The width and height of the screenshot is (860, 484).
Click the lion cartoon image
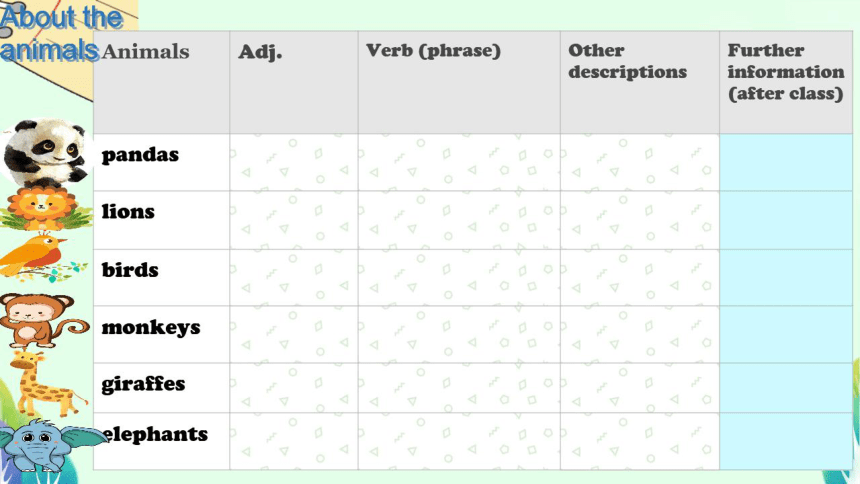[44, 209]
